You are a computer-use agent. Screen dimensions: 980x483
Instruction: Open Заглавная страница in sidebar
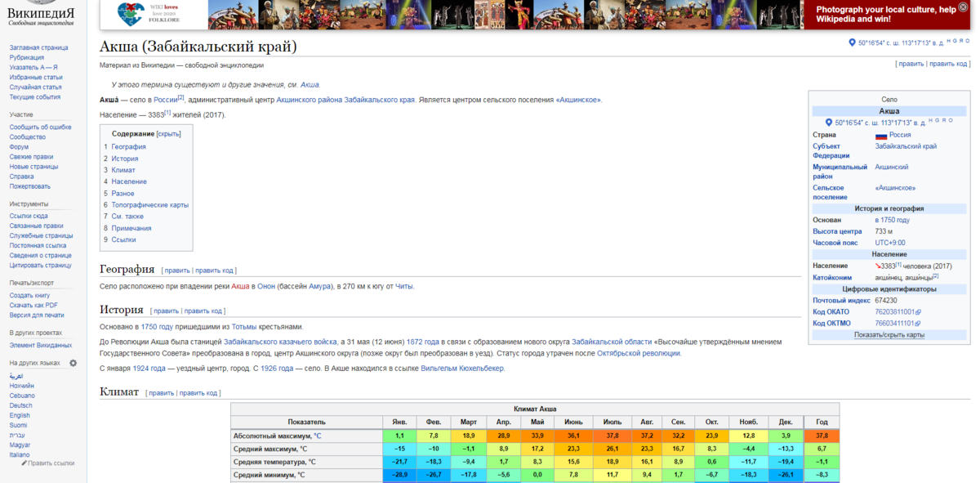click(x=38, y=47)
